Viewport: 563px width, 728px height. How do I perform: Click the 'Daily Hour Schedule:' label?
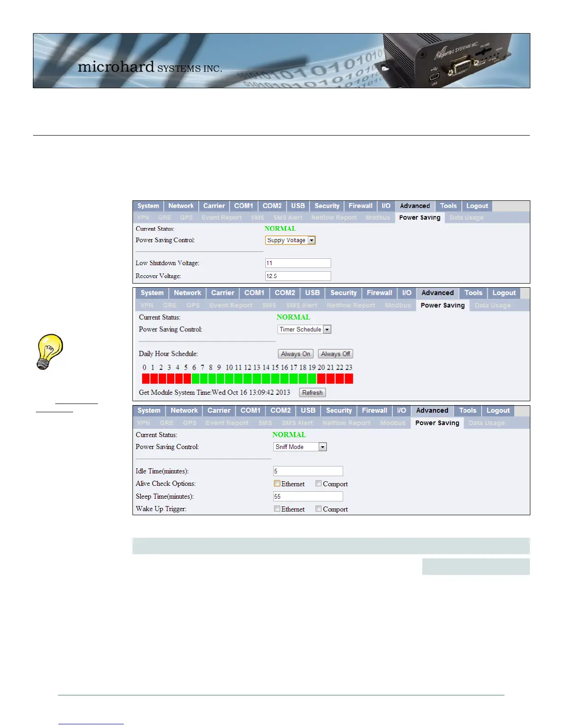[x=168, y=354]
